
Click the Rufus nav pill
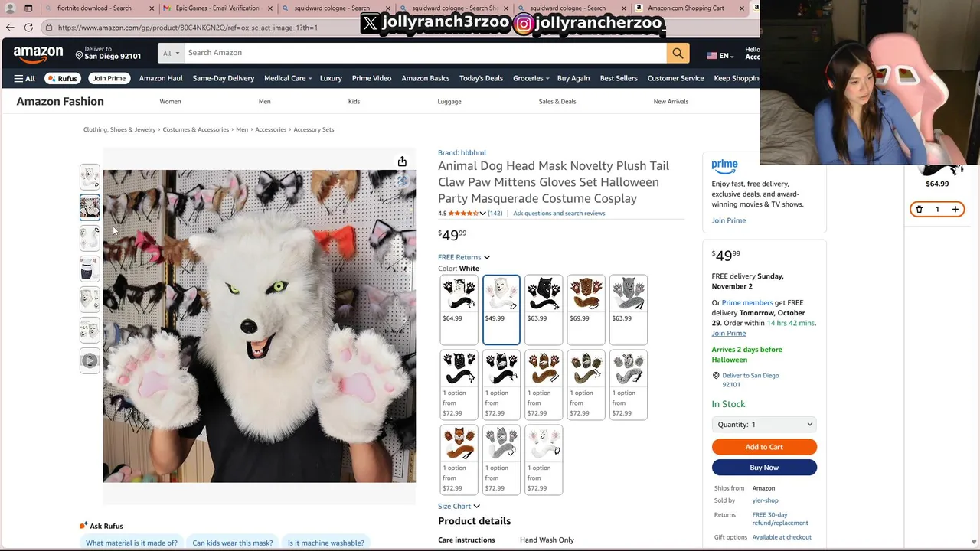[x=62, y=78]
